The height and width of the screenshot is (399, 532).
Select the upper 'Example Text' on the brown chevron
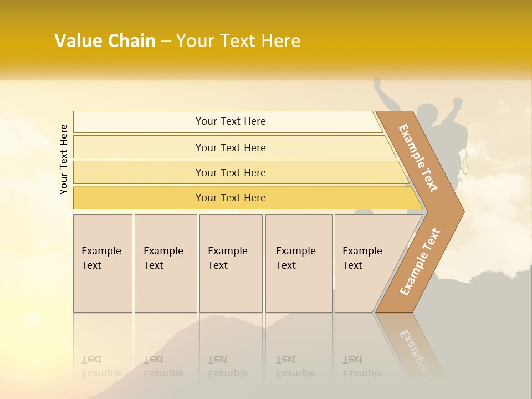(x=418, y=158)
